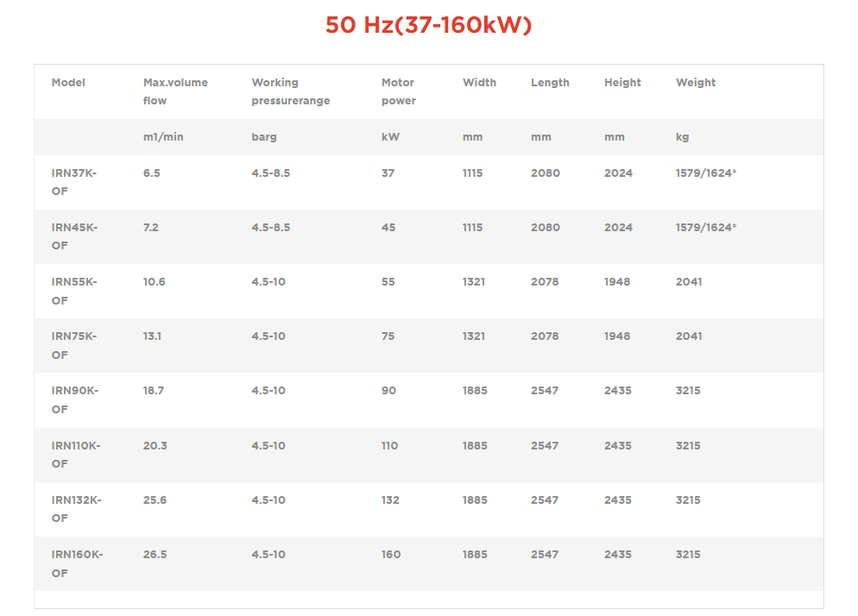Select model IRN90K-OF

(75, 400)
